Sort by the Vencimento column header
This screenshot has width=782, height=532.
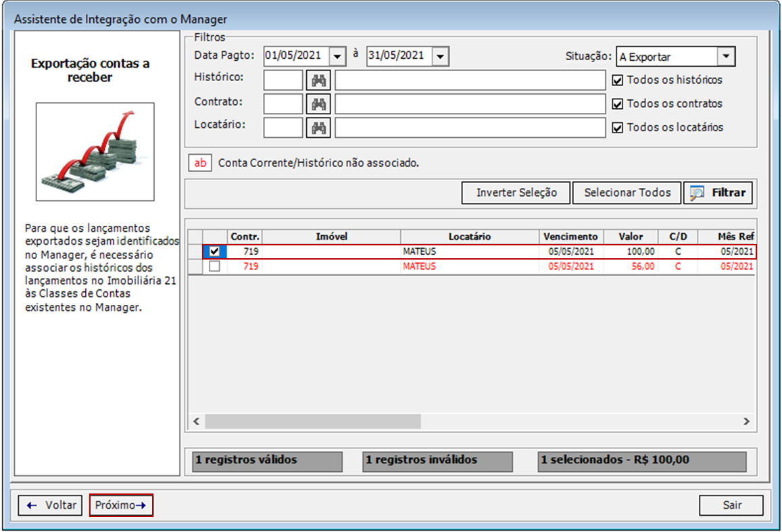pos(571,237)
